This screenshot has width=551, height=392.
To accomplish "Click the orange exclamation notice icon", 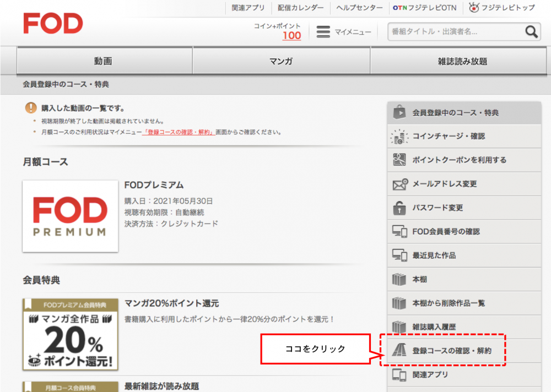I will click(31, 107).
